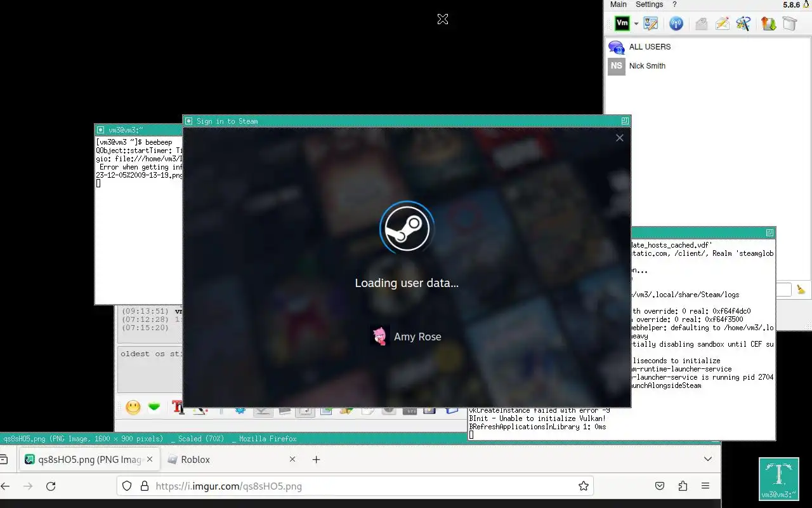
Task: Open the Main menu in BeeBEEP
Action: [619, 4]
